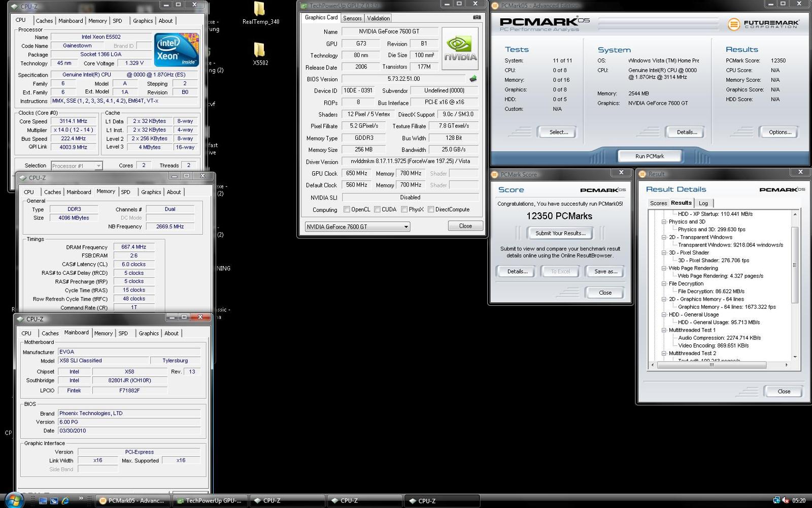This screenshot has height=508, width=812.
Task: Click the network icon in system tray
Action: click(776, 500)
